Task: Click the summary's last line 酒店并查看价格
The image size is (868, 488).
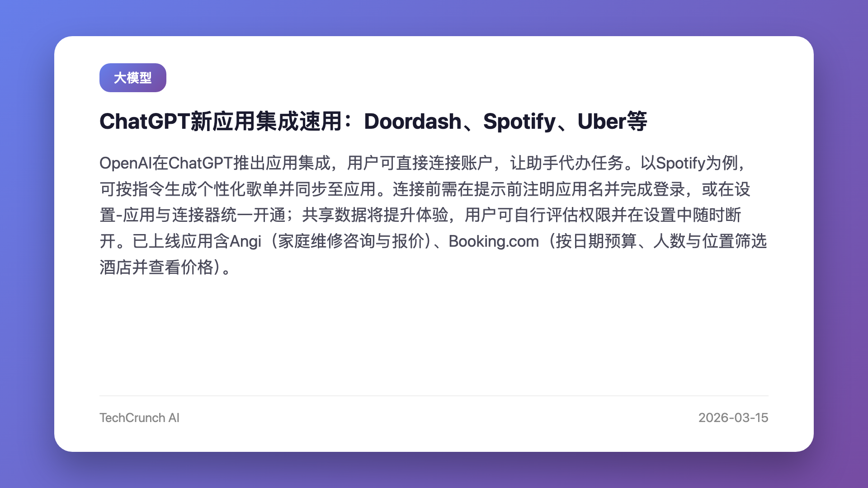Action: coord(157,267)
